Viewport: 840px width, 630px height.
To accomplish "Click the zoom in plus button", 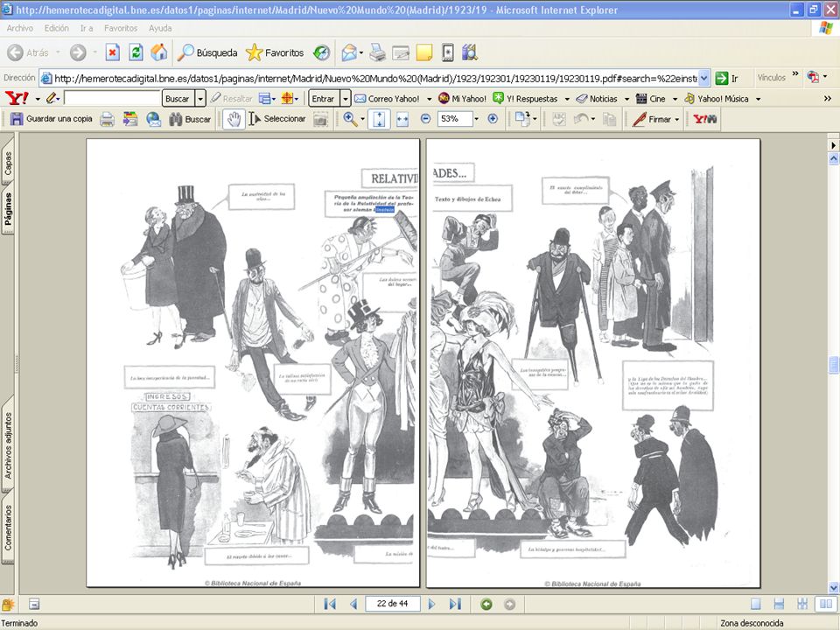I will coord(493,119).
